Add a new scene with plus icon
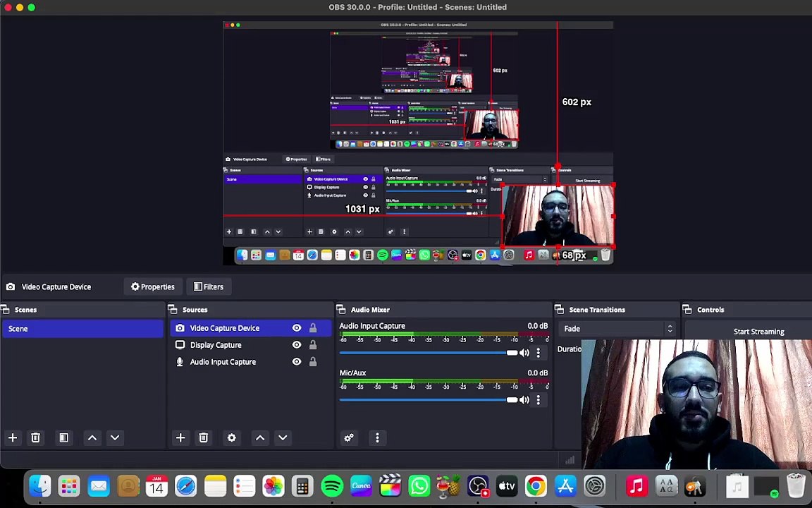812x508 pixels. (13, 438)
